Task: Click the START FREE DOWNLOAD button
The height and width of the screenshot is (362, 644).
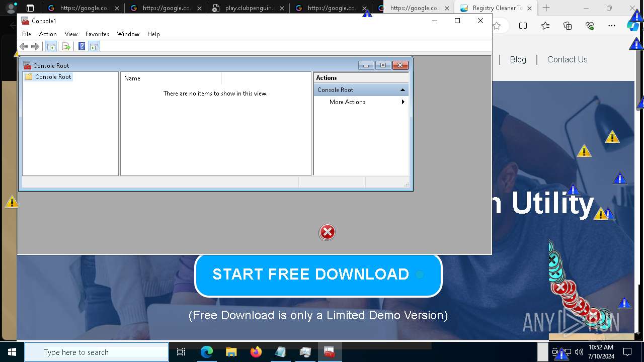Action: pyautogui.click(x=318, y=275)
